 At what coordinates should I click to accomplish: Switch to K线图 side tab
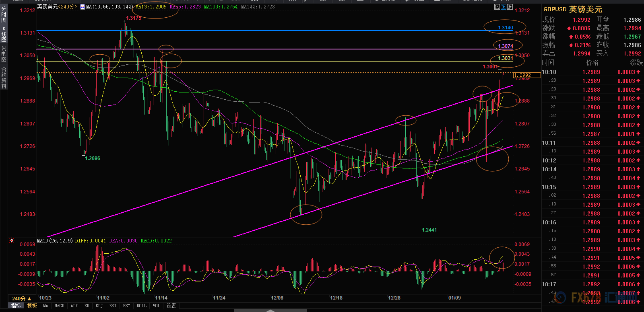pos(4,34)
